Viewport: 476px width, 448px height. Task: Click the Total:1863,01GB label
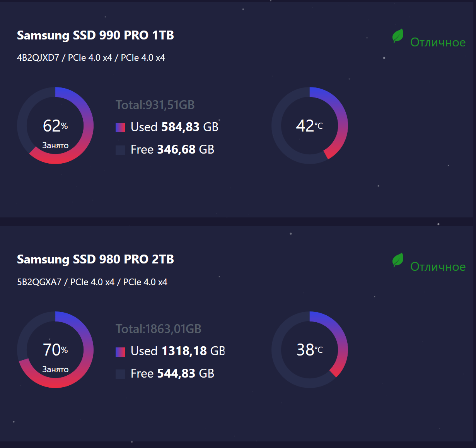tap(159, 329)
